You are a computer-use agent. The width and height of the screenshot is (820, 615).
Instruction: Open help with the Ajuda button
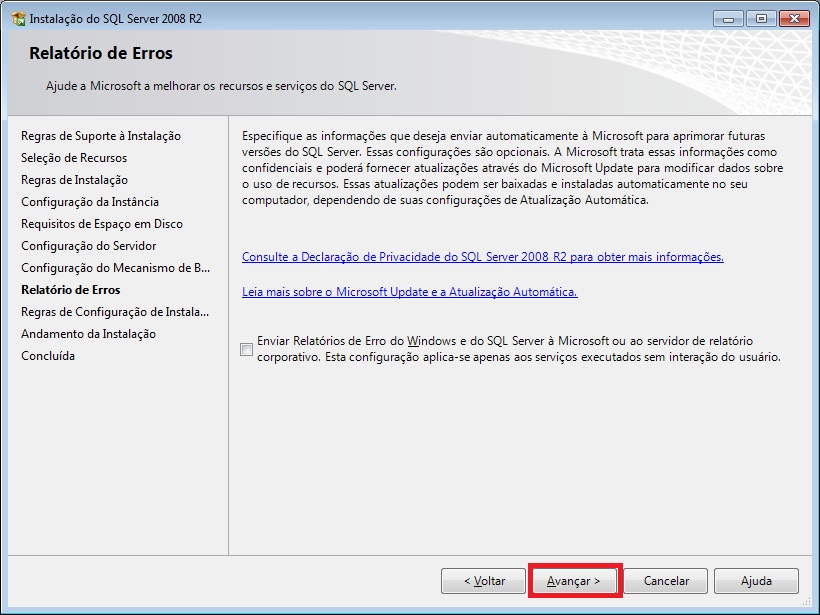pyautogui.click(x=756, y=581)
